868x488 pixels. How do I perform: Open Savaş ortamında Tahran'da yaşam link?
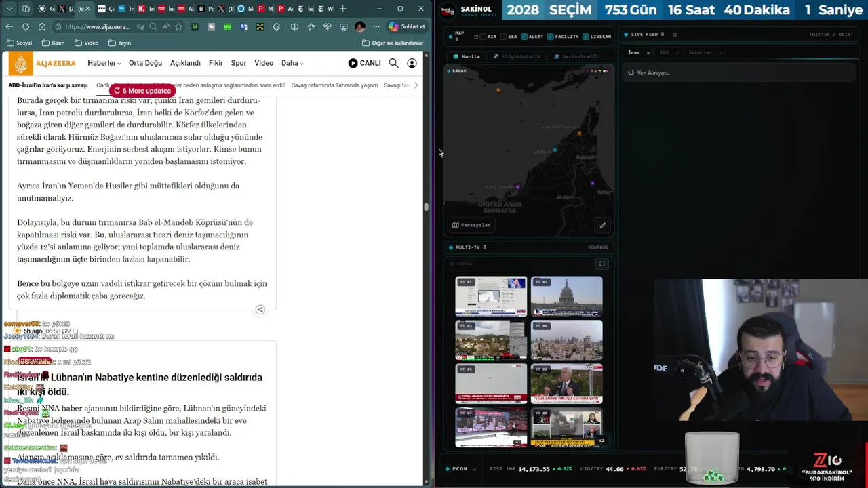[334, 85]
